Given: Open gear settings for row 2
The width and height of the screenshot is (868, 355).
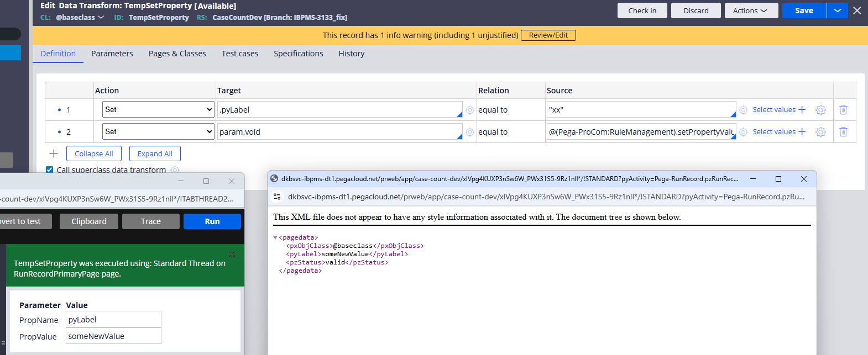Looking at the screenshot, I should (x=820, y=132).
